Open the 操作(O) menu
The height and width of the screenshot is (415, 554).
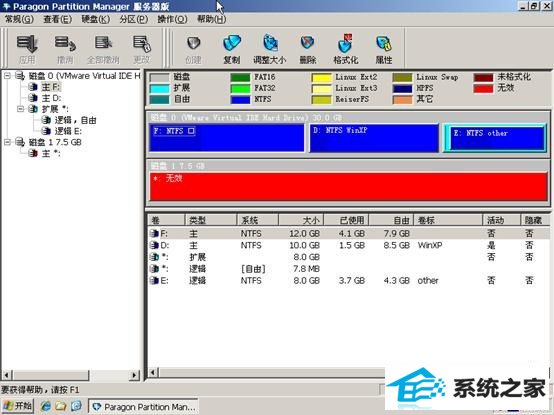point(172,19)
